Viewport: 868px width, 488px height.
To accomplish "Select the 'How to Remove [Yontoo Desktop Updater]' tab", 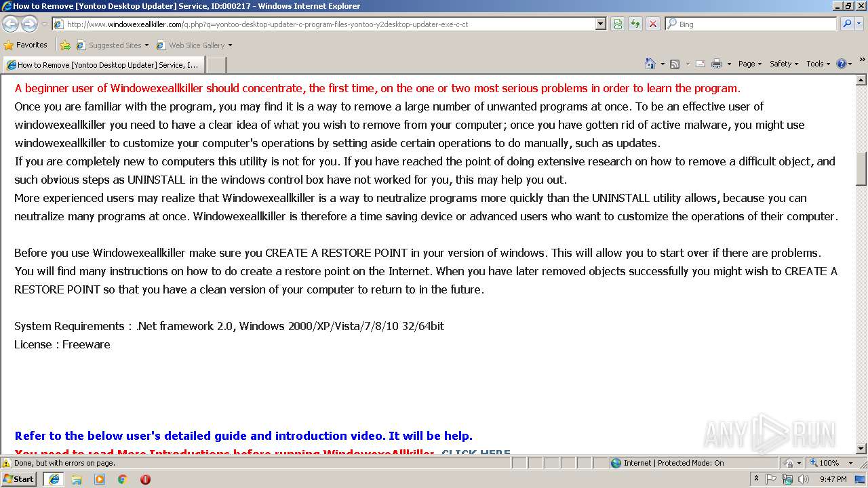I will click(x=103, y=65).
